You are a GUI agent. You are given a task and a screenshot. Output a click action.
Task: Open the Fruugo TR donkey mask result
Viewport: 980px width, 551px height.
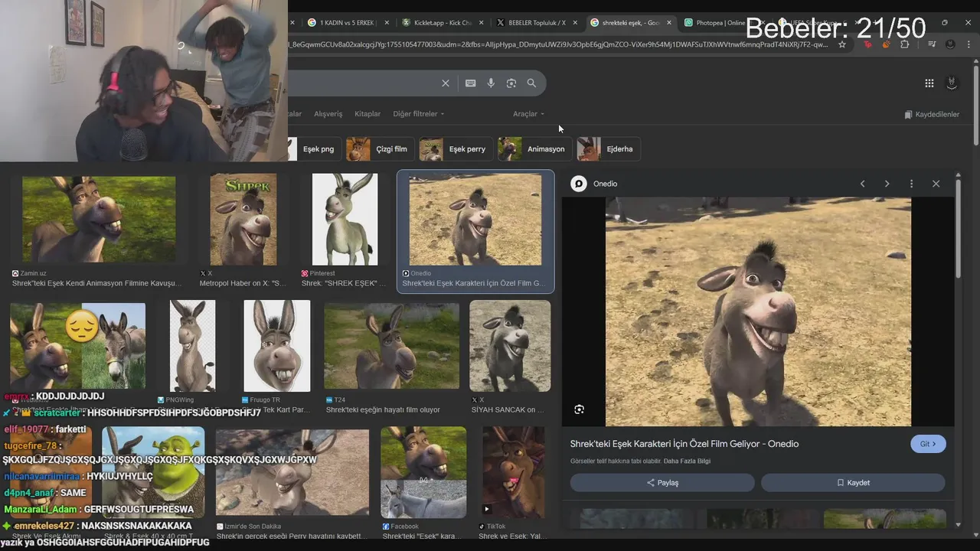click(x=277, y=346)
